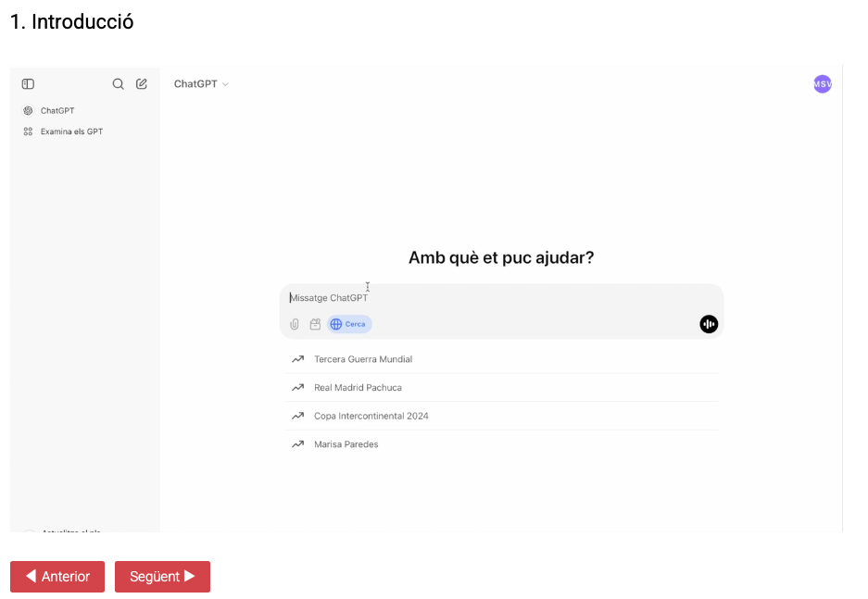The width and height of the screenshot is (868, 599).
Task: Attach a file with the paperclip icon
Action: pos(295,324)
